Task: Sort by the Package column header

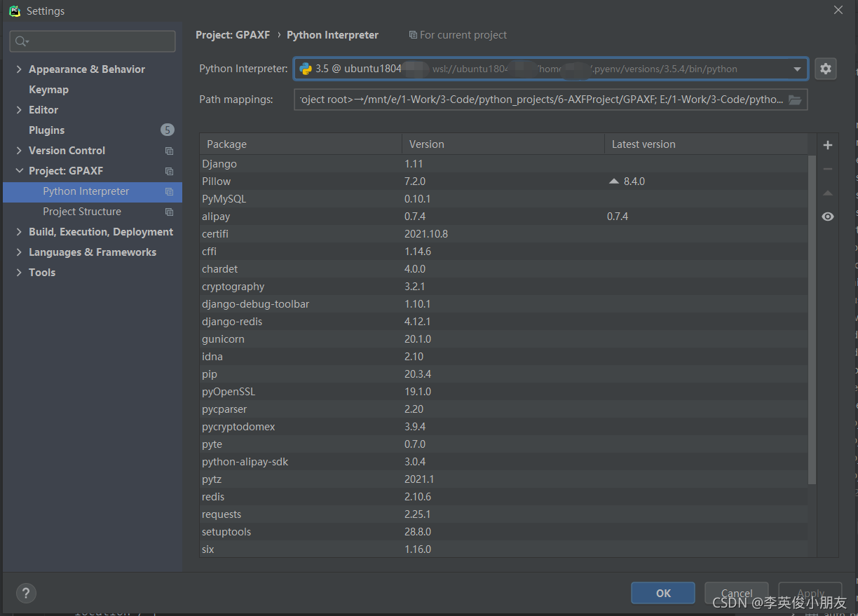Action: tap(301, 144)
